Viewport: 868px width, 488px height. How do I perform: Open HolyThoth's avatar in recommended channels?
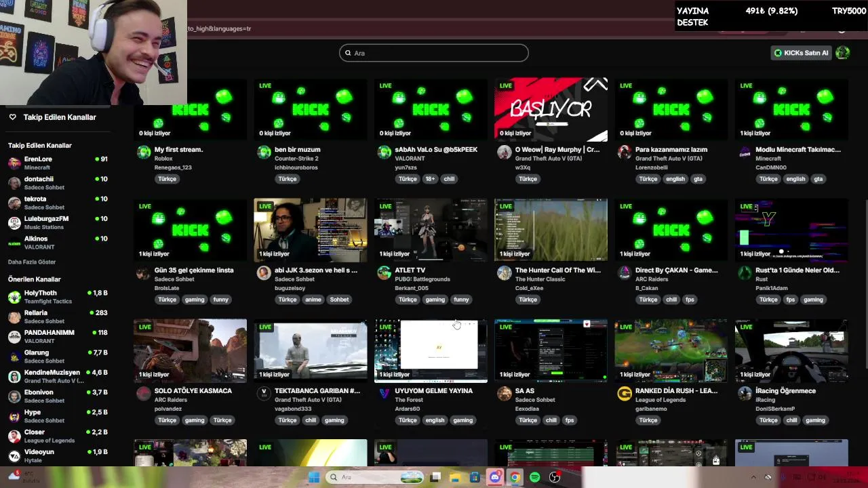coord(14,297)
